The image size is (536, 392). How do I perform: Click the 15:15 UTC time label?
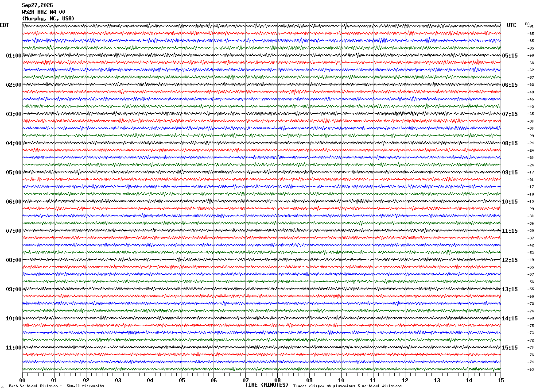pos(510,348)
